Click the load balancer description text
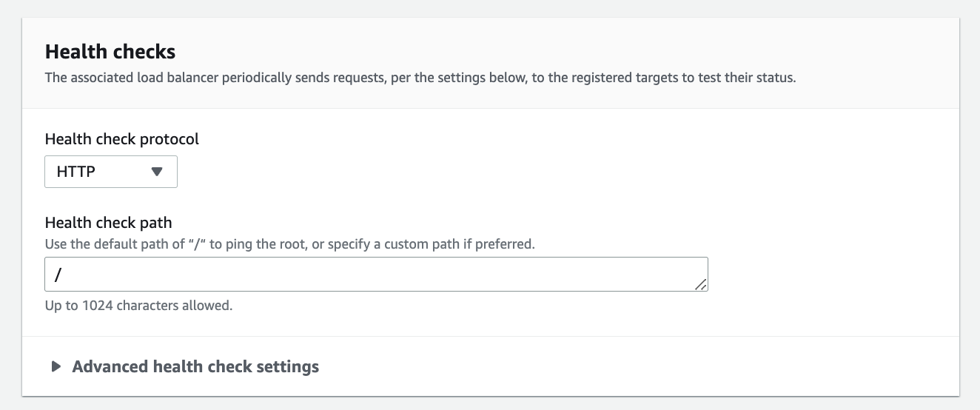This screenshot has width=980, height=410. [420, 78]
